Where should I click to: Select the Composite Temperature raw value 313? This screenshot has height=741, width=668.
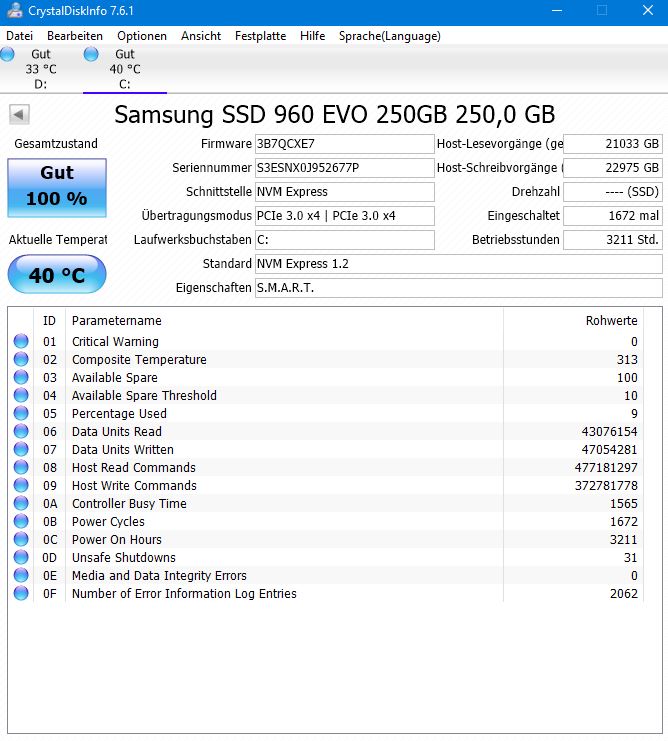click(x=627, y=360)
